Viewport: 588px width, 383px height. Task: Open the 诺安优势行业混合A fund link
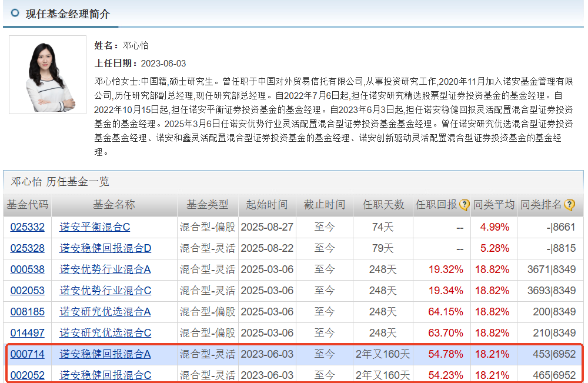[x=105, y=269]
